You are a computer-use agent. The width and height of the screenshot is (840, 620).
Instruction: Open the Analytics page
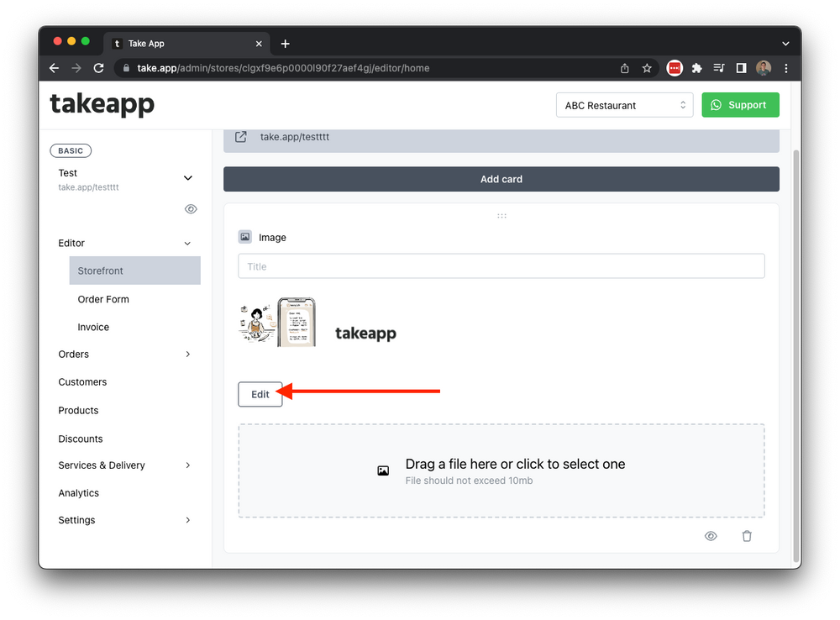click(79, 493)
